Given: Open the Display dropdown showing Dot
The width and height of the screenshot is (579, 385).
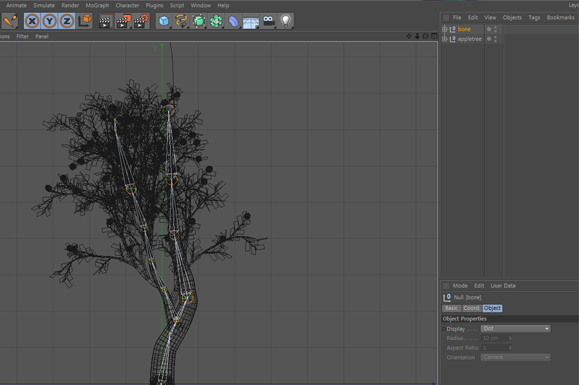Looking at the screenshot, I should point(515,329).
